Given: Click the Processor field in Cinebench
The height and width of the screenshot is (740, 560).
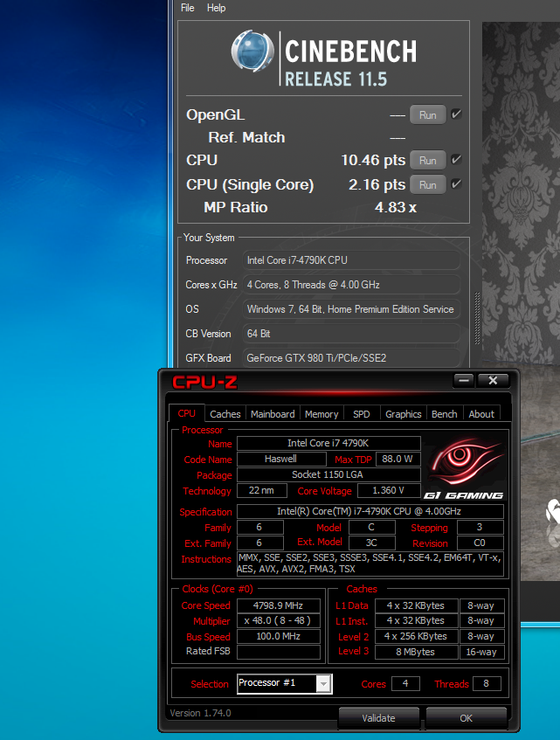Looking at the screenshot, I should tap(351, 260).
